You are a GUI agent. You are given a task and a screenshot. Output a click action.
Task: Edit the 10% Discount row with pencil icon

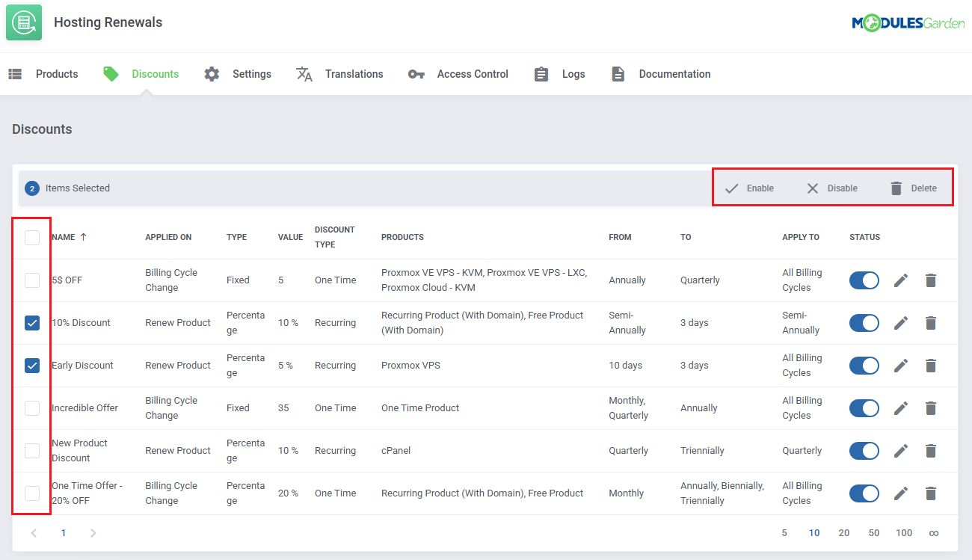[x=901, y=323]
